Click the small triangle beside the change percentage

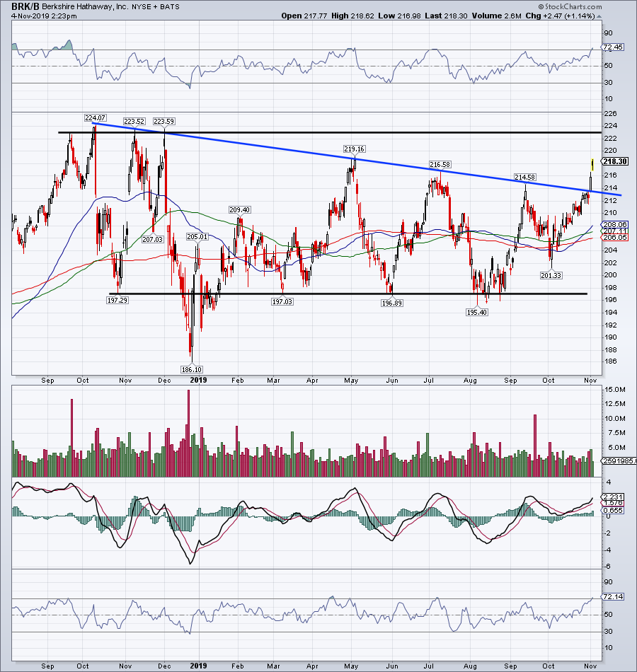(x=599, y=16)
